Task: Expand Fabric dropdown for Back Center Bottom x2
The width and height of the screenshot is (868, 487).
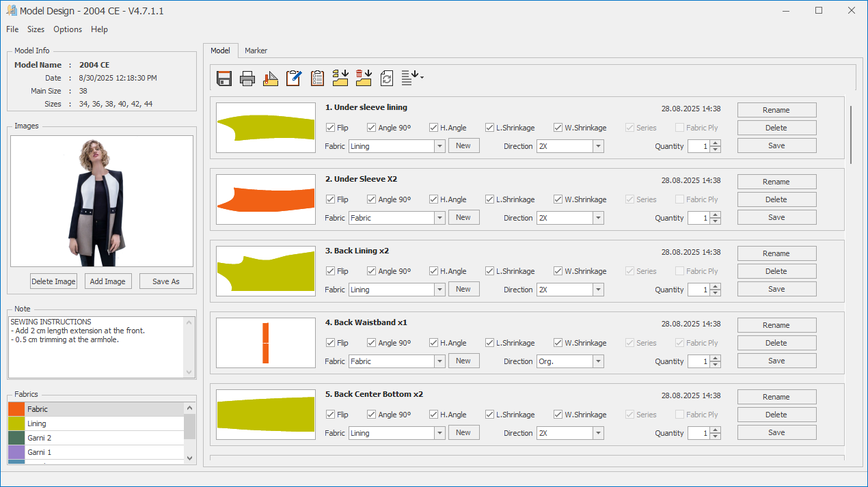Action: pos(439,433)
